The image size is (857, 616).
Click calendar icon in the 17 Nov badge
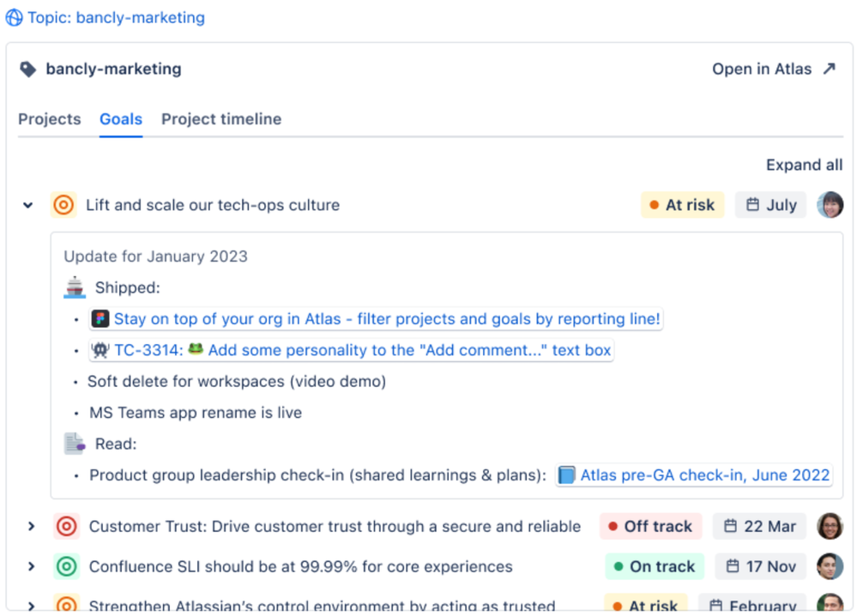click(x=733, y=566)
